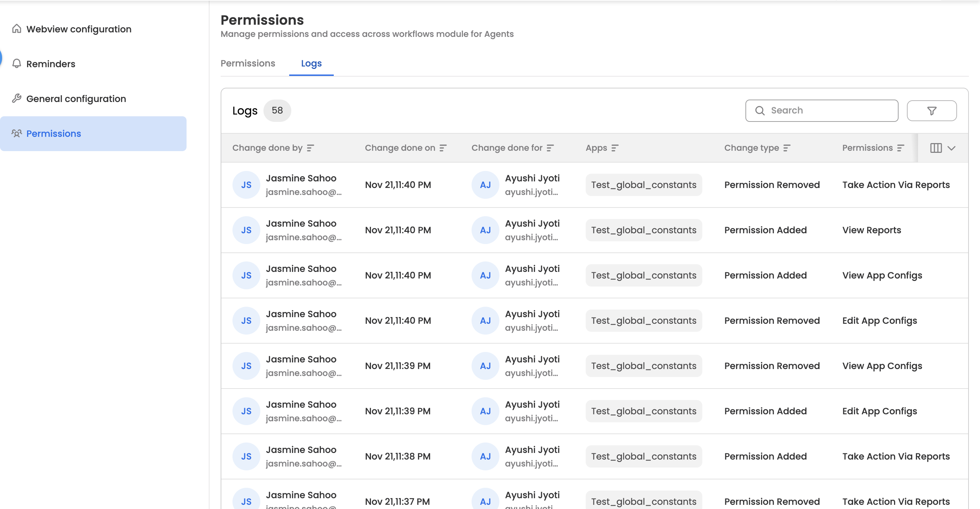This screenshot has width=980, height=509.
Task: Click sort icon next to Change done on
Action: coord(443,148)
